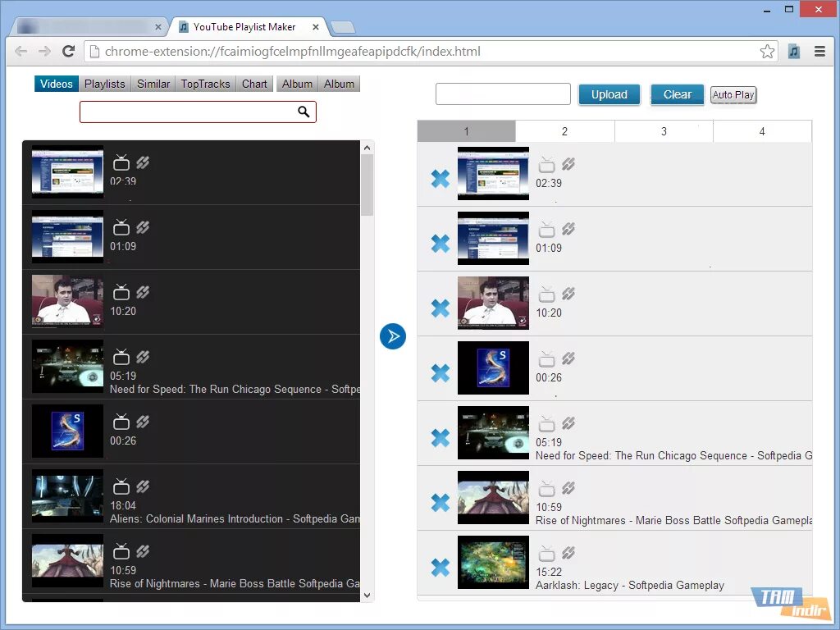Click the results list scrollbar thumb
The width and height of the screenshot is (840, 630).
coord(367,185)
